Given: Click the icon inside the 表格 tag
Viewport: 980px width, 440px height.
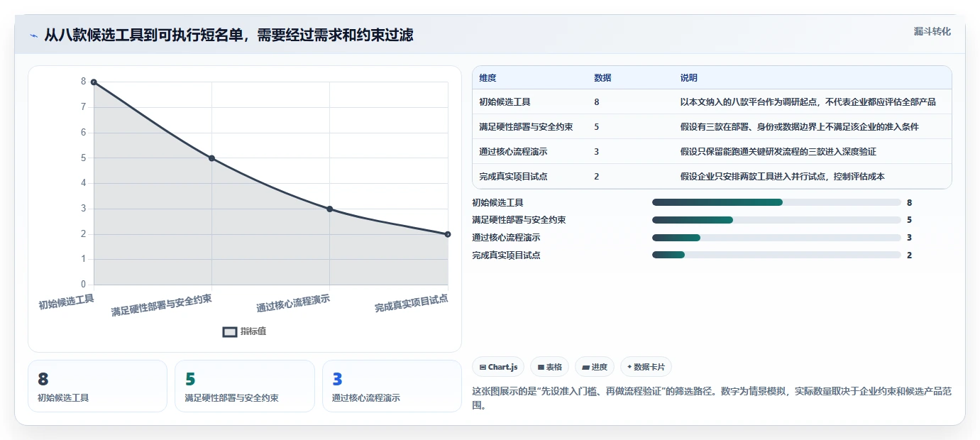Looking at the screenshot, I should (x=541, y=368).
